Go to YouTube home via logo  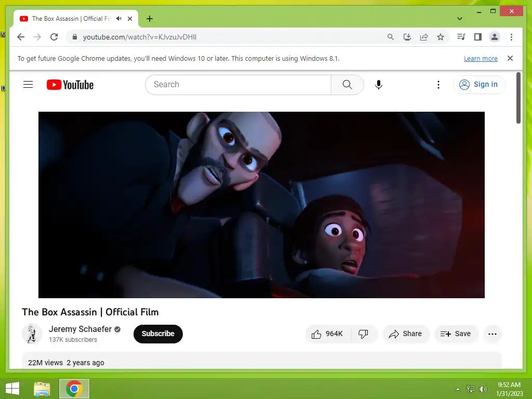coord(70,85)
